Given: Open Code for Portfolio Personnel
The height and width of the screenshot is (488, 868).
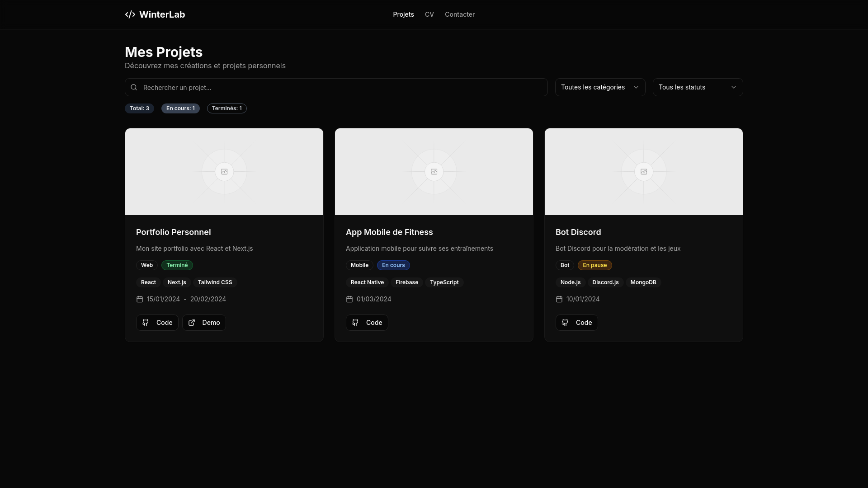Looking at the screenshot, I should click(157, 323).
